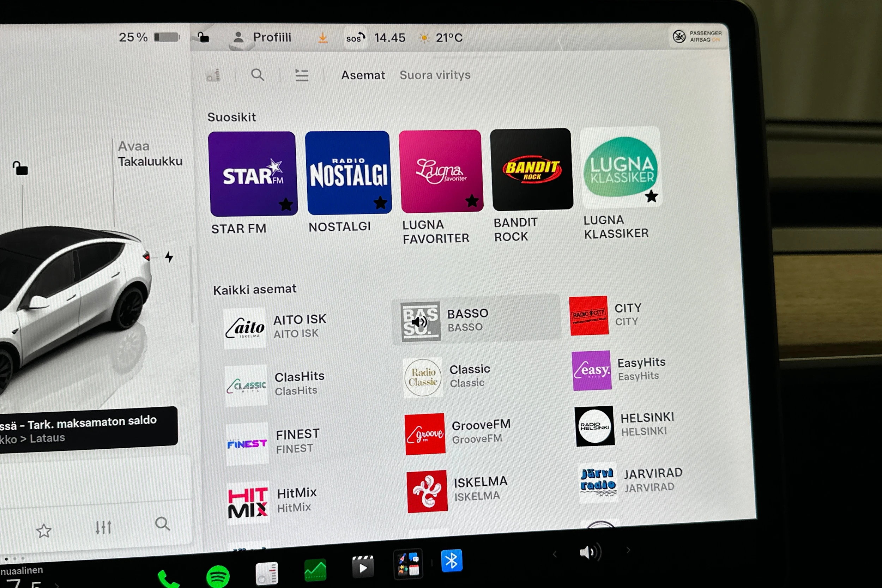Open the theater video player icon

coord(363,566)
